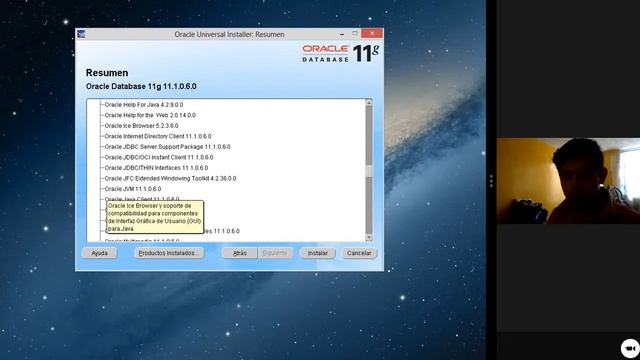
Task: Select Oracle JDBC Server Support Package row
Action: tap(167, 147)
